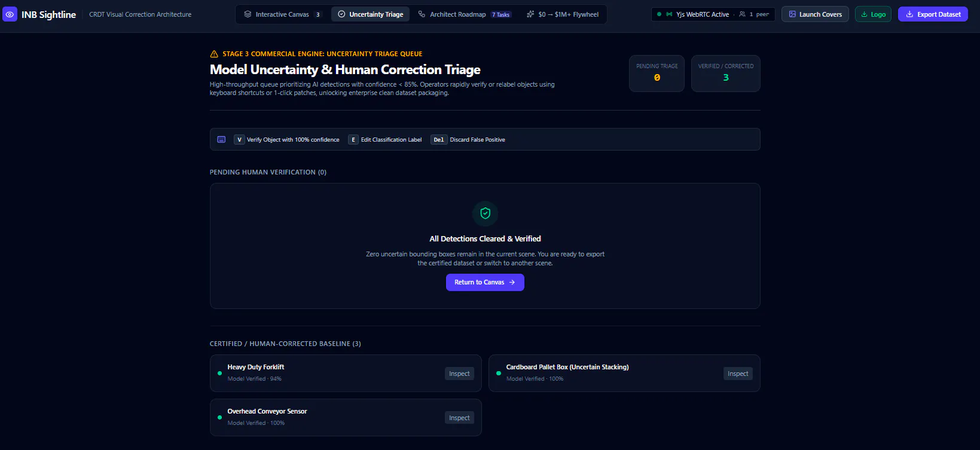Screen dimensions: 980x450
Task: Click the 7 Tasks badge
Action: (x=501, y=14)
